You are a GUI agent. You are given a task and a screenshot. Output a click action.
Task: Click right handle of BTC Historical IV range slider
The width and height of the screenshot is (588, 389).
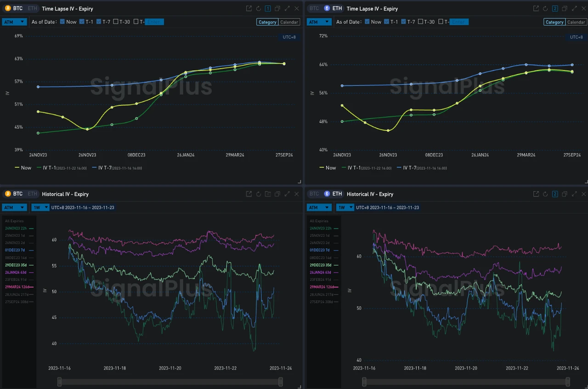click(x=280, y=382)
